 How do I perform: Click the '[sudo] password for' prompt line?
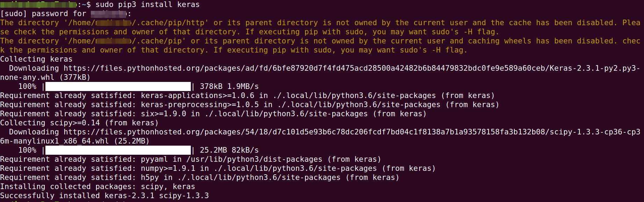tap(65, 14)
